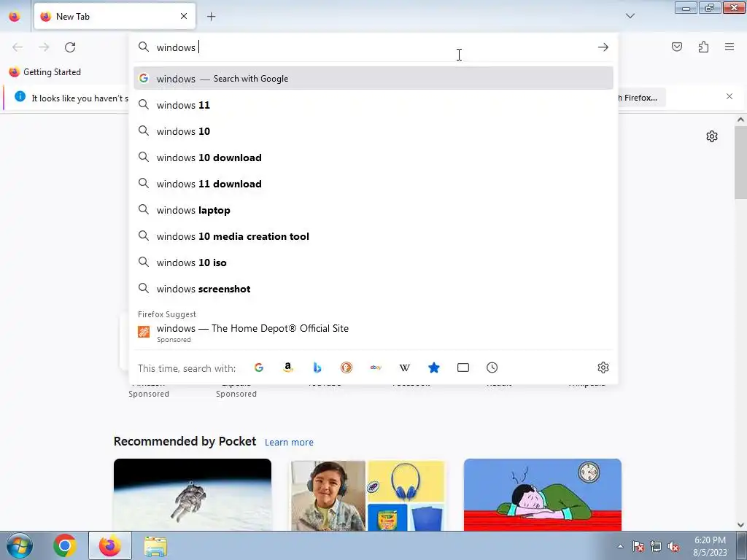Click the page vertical scrollbar thumb

click(x=740, y=163)
